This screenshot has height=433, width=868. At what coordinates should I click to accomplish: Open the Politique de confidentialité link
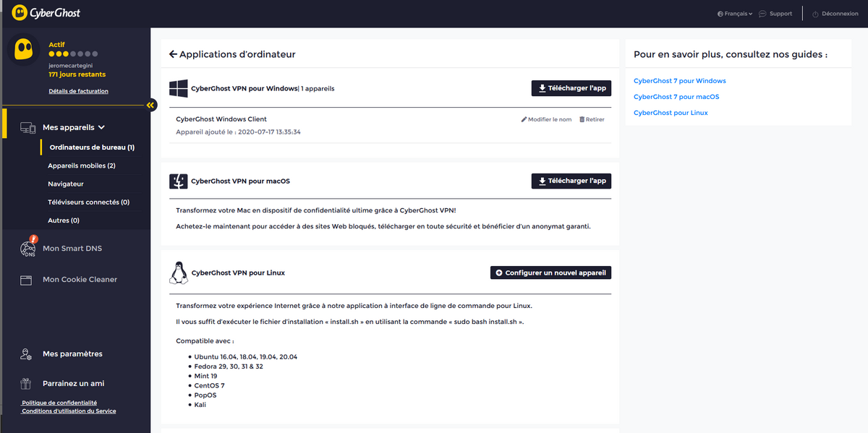(59, 403)
